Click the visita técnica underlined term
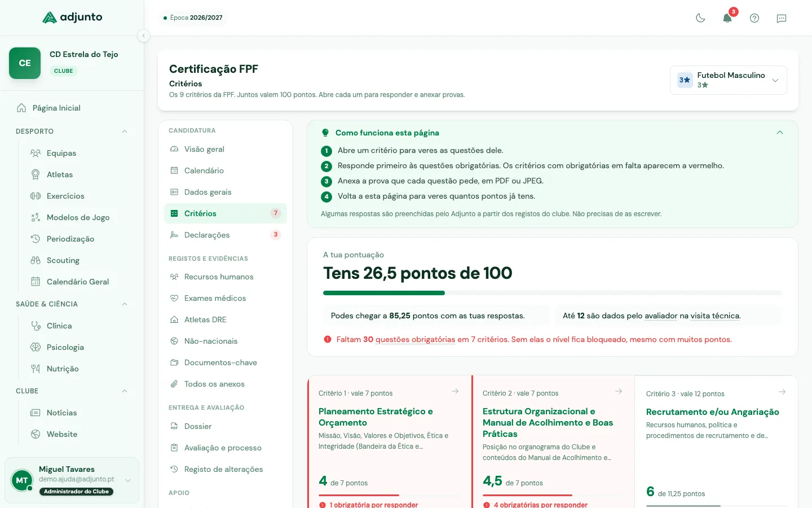Viewport: 812px width, 508px height. pyautogui.click(x=715, y=316)
